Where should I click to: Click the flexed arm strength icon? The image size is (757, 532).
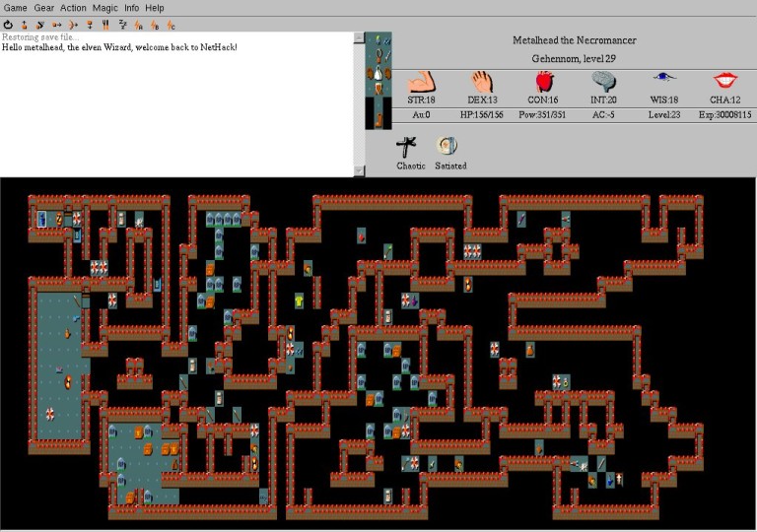tap(421, 82)
